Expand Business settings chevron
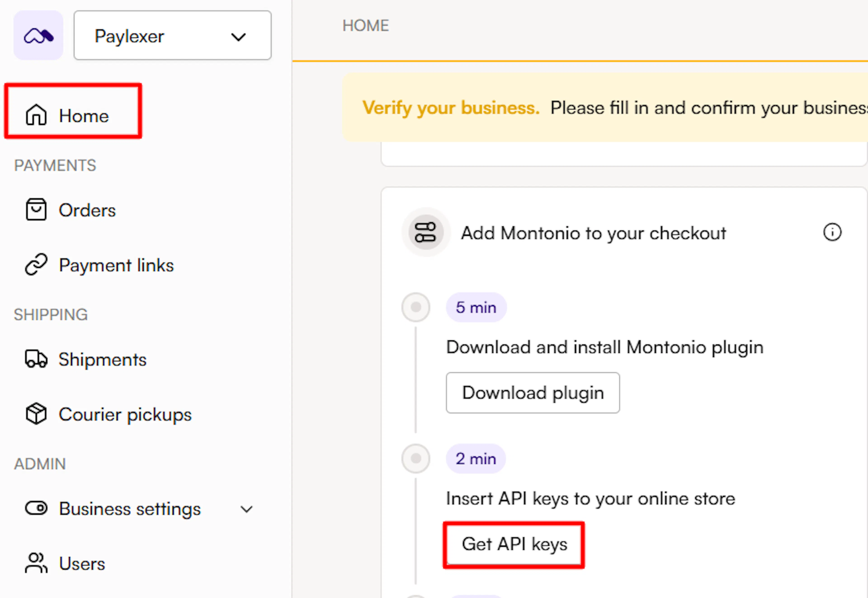Screen dimensions: 868x598 (246, 509)
